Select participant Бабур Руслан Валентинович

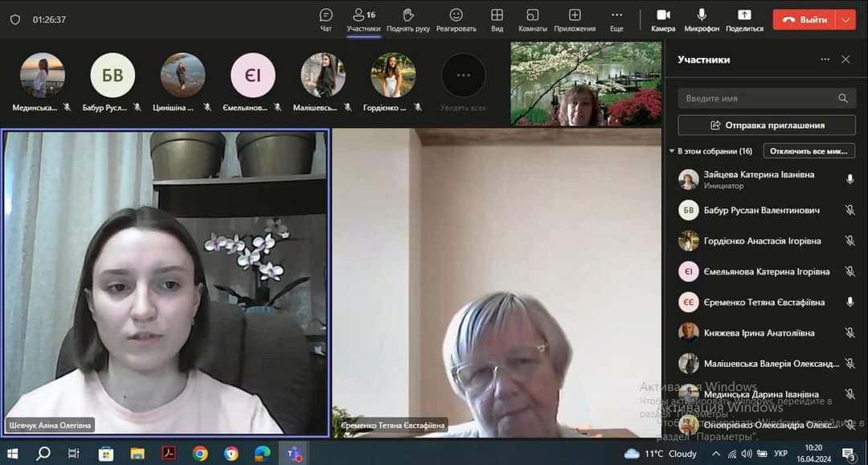tap(767, 210)
